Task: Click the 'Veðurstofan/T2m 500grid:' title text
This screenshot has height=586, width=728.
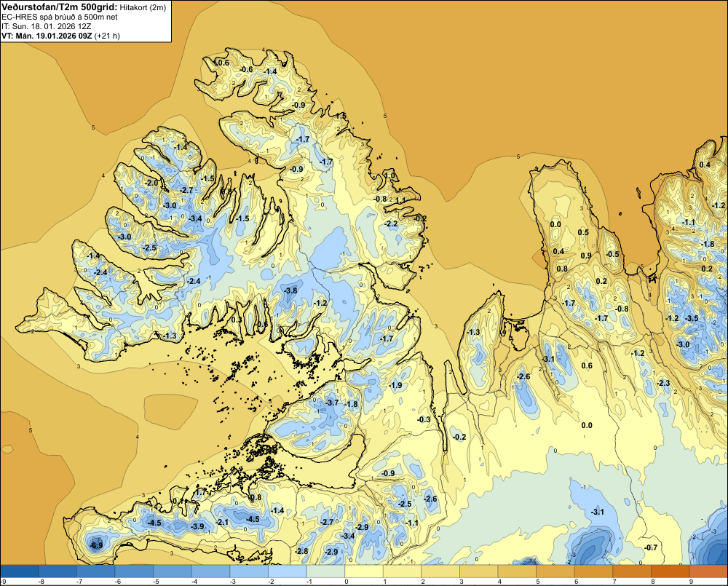Action: pyautogui.click(x=60, y=7)
